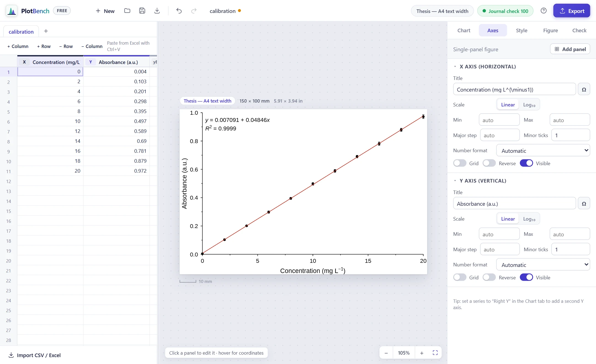Screen dimensions: 596x364
Task: Zoom out the canvas
Action: [x=386, y=353]
